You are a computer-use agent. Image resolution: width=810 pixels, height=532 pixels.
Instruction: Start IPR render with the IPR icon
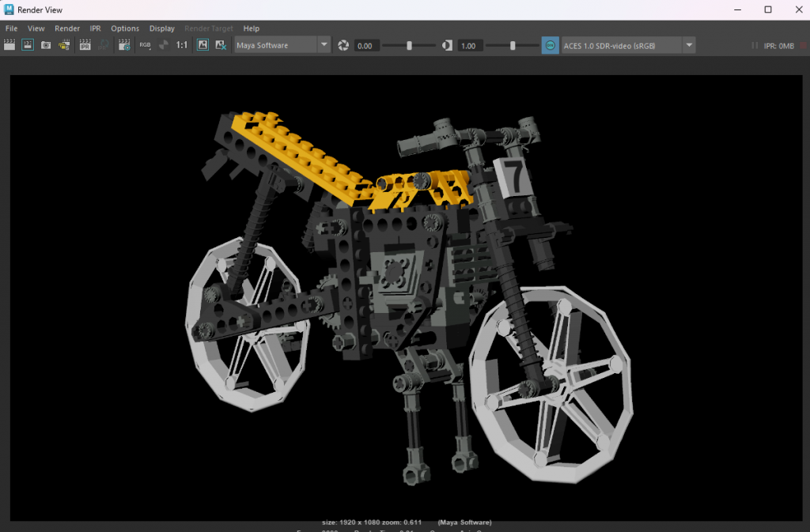[85, 46]
